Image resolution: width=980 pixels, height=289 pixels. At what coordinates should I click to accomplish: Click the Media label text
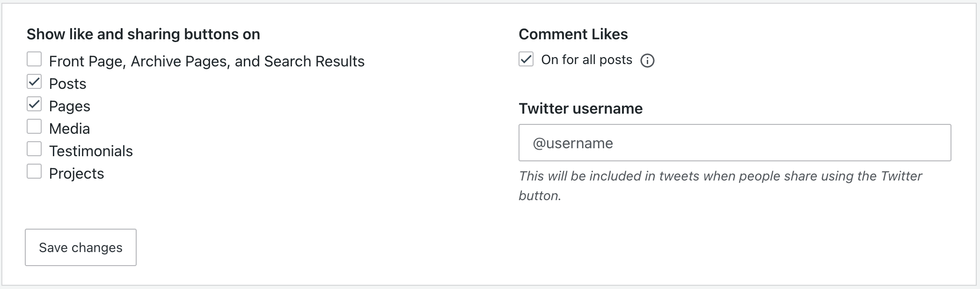pyautogui.click(x=70, y=129)
